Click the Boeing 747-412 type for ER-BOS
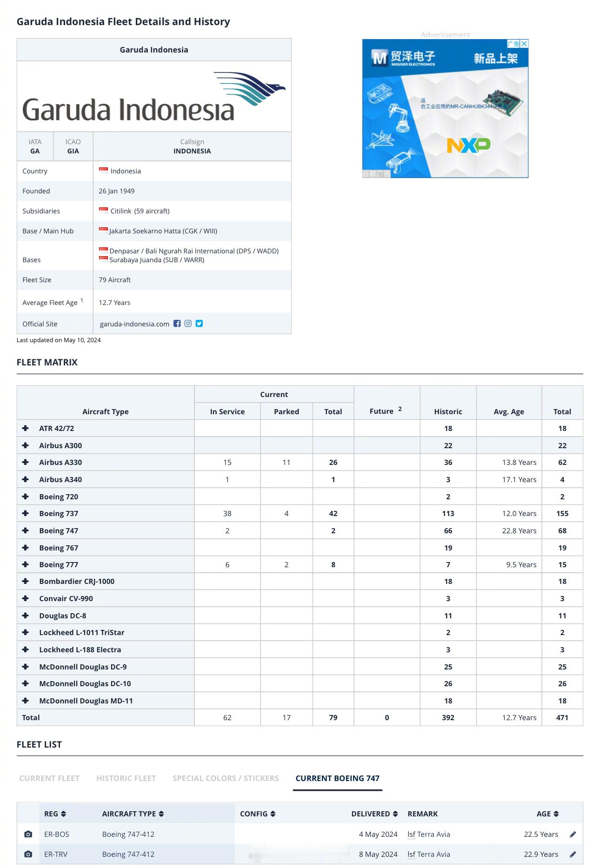600x868 pixels. (128, 834)
